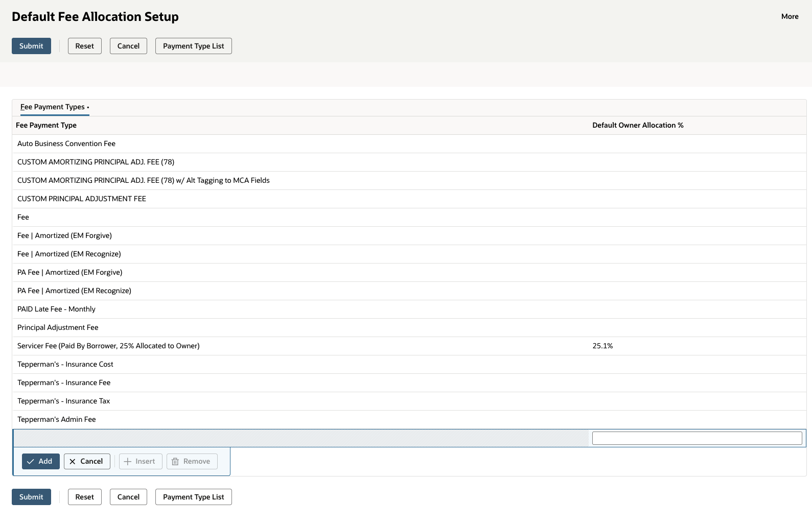Focus the new row allocation percent input
The height and width of the screenshot is (525, 812).
point(697,438)
